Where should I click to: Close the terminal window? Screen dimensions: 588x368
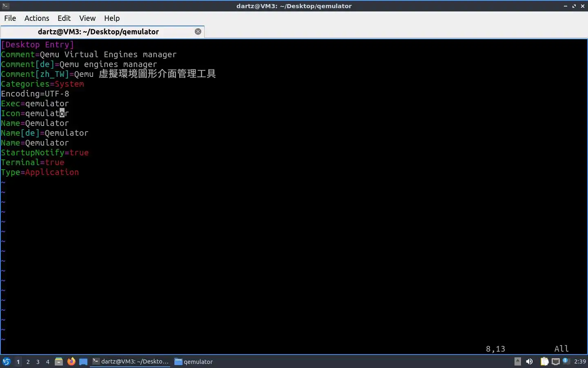tap(583, 6)
